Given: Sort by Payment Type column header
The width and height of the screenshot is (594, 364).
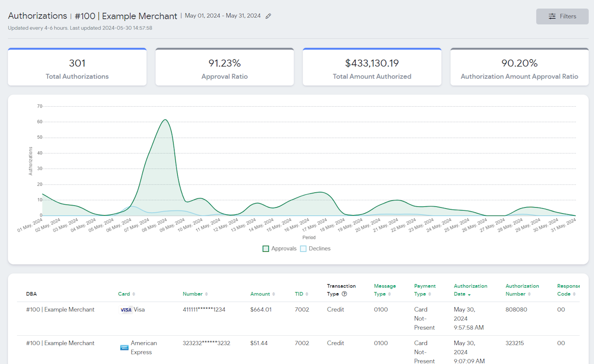Looking at the screenshot, I should (x=424, y=290).
